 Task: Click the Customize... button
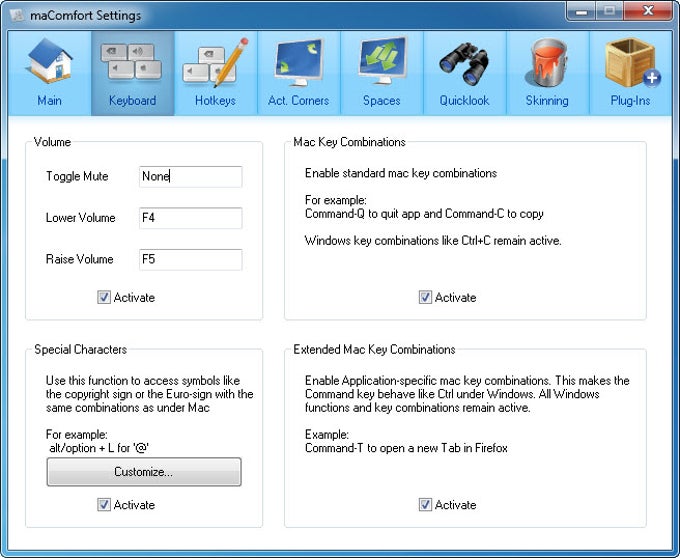(144, 472)
